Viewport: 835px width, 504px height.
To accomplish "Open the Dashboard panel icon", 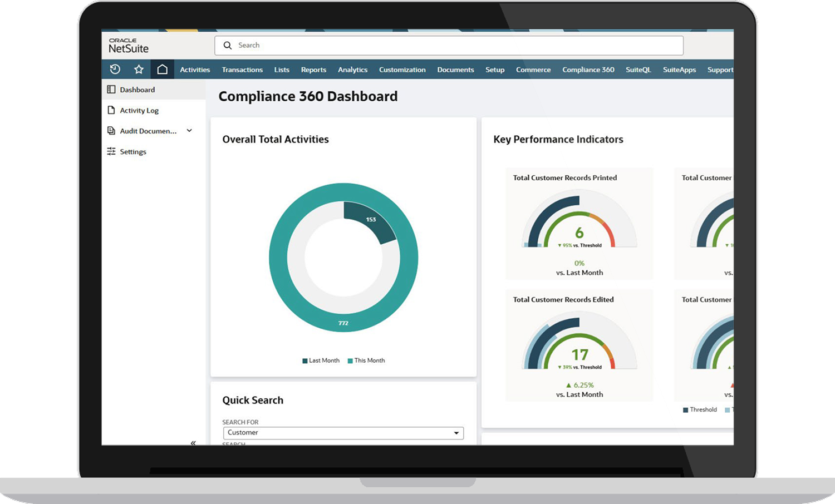I will pyautogui.click(x=111, y=89).
